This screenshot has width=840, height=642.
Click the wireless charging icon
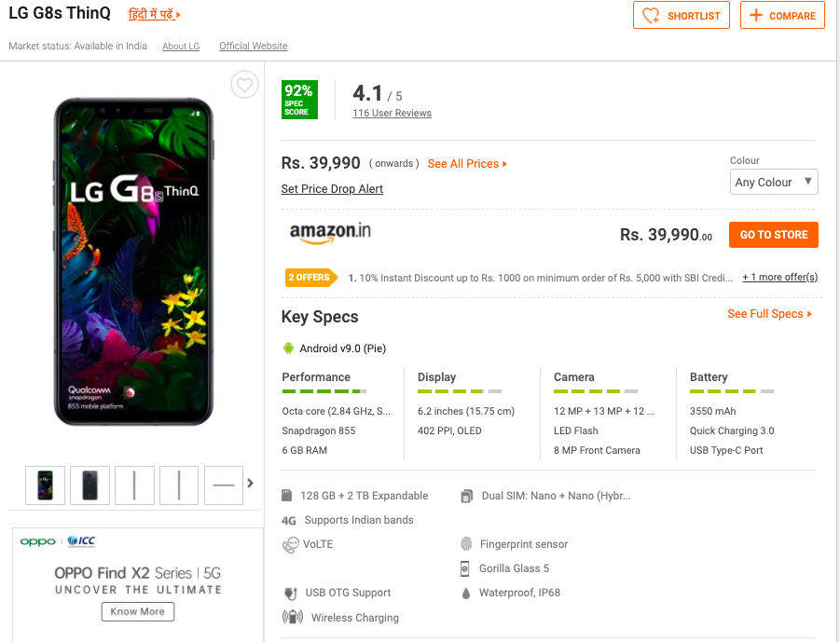coord(292,617)
